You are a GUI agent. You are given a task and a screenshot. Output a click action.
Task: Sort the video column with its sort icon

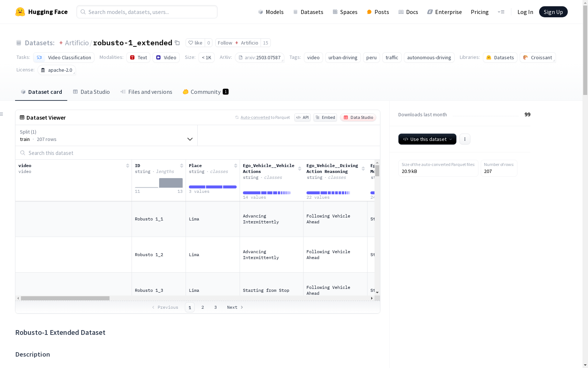point(128,166)
